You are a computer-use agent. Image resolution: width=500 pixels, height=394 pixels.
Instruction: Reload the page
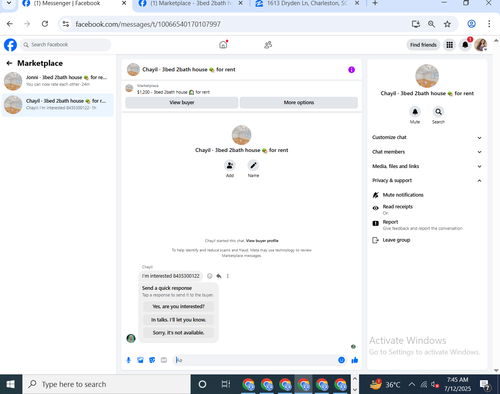point(45,24)
